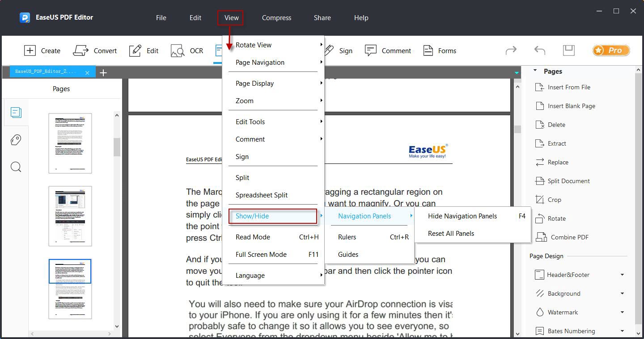The height and width of the screenshot is (339, 644).
Task: Expand the Background dropdown arrow
Action: [622, 293]
